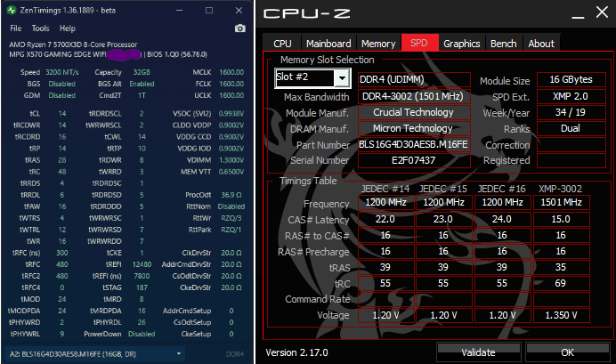Click the Max Bandwidth DDR4-3002 field
The height and width of the screenshot is (364, 616).
coord(414,96)
